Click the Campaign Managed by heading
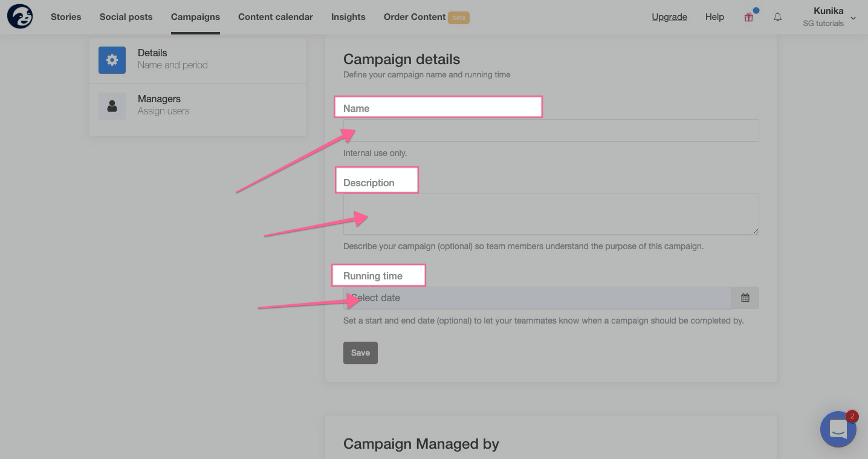 pos(421,444)
